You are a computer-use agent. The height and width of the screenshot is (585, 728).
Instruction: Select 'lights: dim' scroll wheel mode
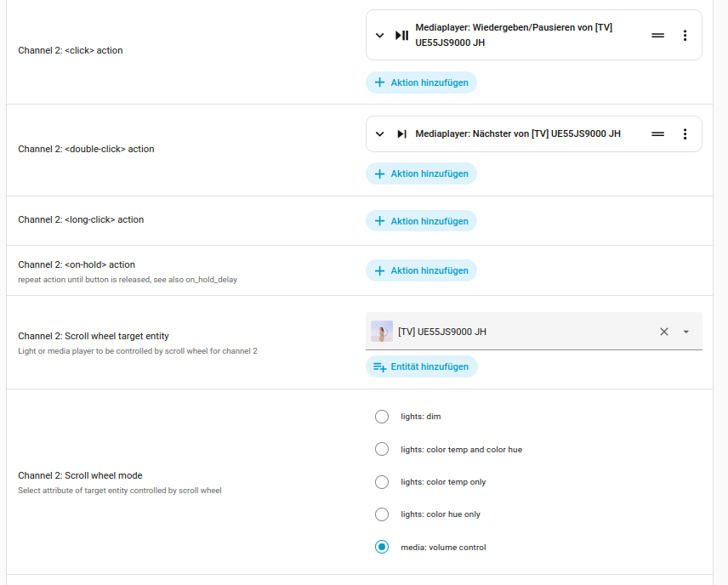coord(382,417)
